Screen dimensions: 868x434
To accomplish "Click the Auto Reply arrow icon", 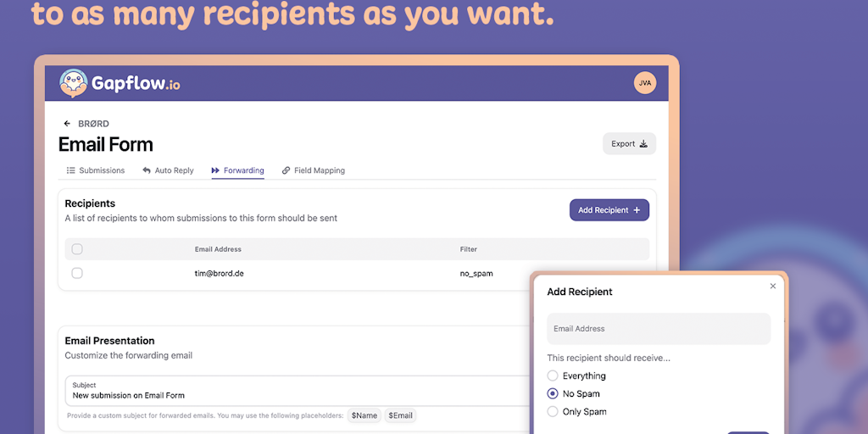I will 147,170.
